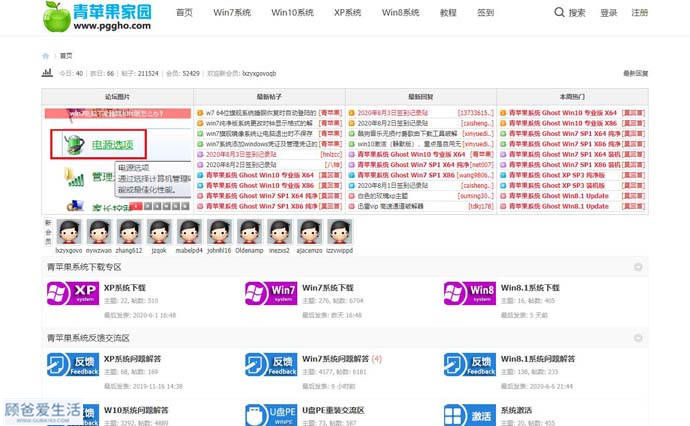Select the 本周热门 panel header
The height and width of the screenshot is (426, 690).
click(573, 97)
